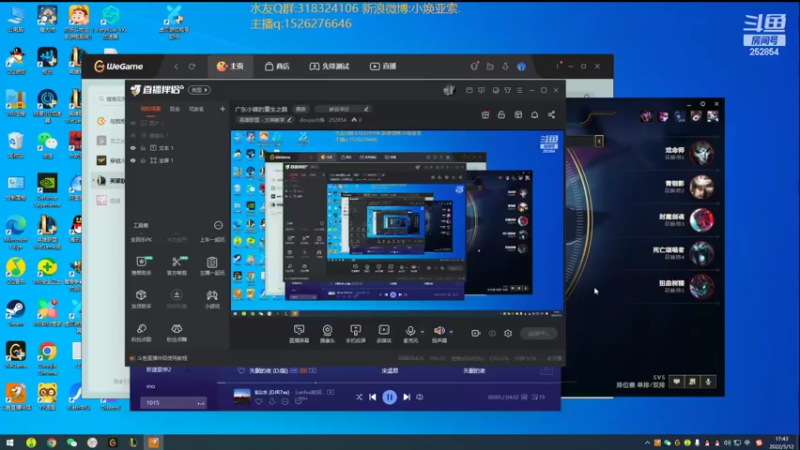This screenshot has height=450, width=800.
Task: Click the 直播伴侣 user avatar
Action: click(448, 90)
